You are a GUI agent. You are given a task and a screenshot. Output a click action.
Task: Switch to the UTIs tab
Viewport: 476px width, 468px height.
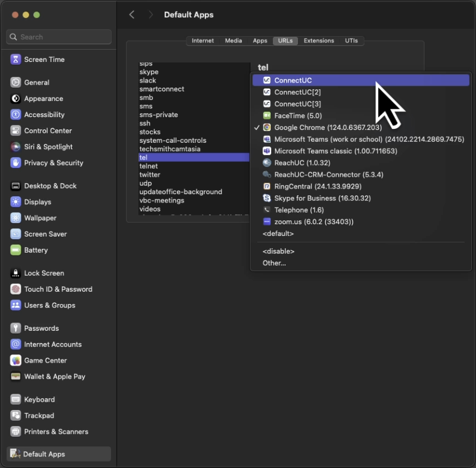point(351,41)
